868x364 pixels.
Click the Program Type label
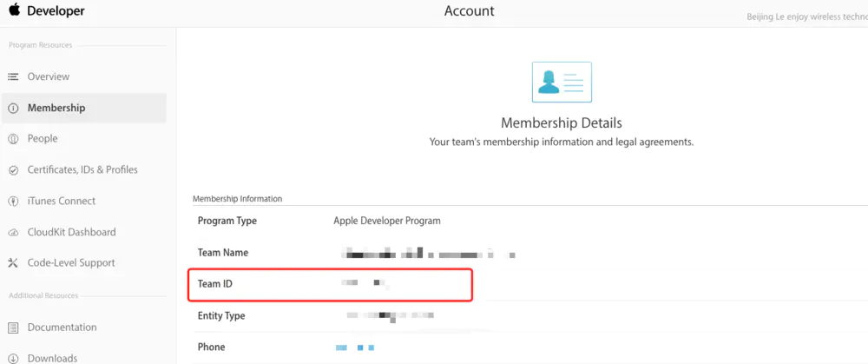tap(227, 221)
